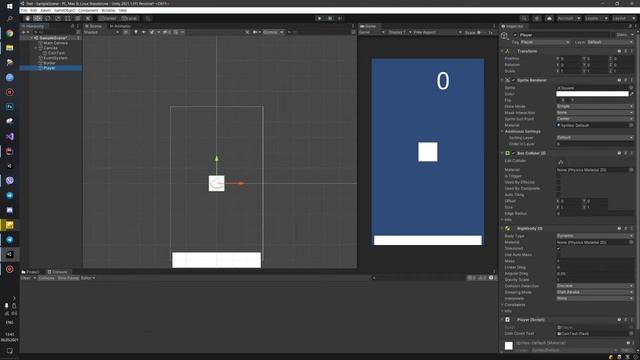This screenshot has width=640, height=360.
Task: Open the Gizmos dropdown in Scene view
Action: pos(273,32)
